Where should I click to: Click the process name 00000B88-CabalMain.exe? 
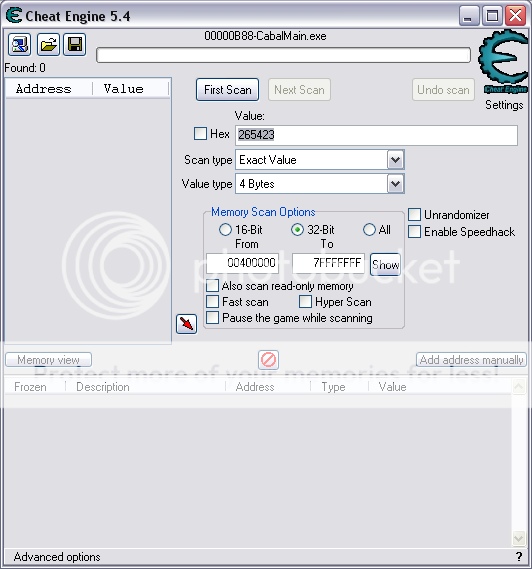pyautogui.click(x=265, y=36)
